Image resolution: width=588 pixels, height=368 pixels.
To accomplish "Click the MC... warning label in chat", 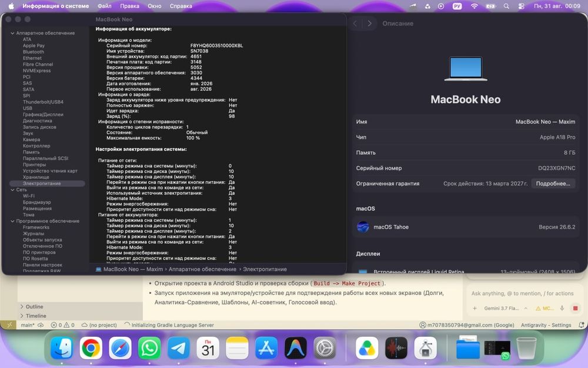I will pyautogui.click(x=545, y=309).
